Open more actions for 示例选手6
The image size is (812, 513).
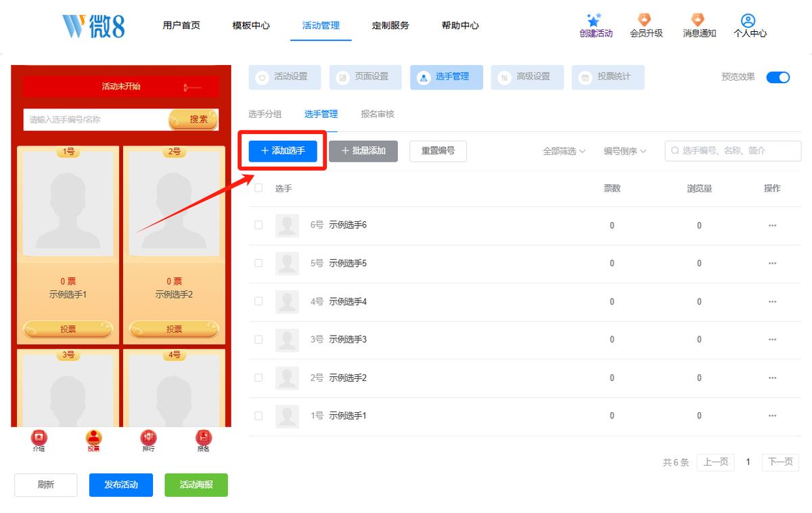tap(772, 225)
